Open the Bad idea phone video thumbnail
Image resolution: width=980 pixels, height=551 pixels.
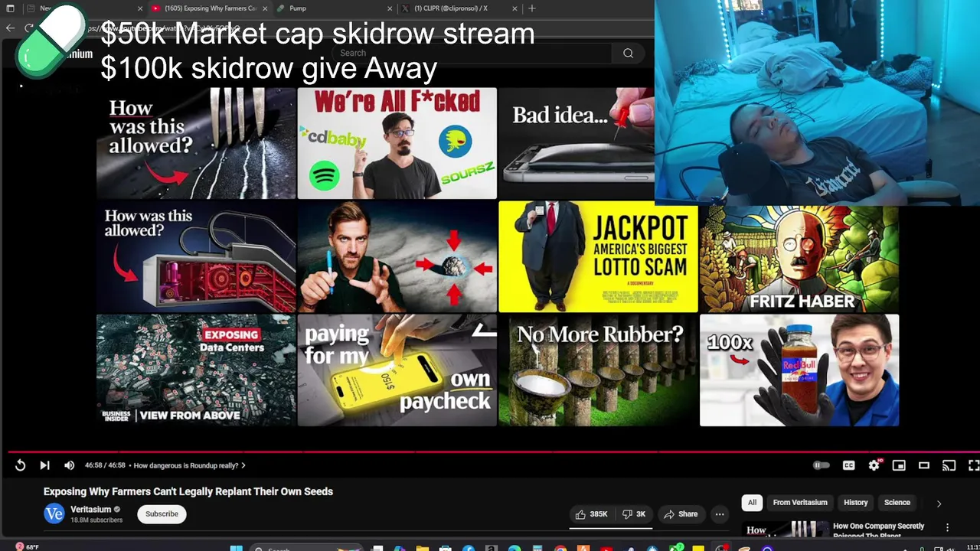click(577, 143)
